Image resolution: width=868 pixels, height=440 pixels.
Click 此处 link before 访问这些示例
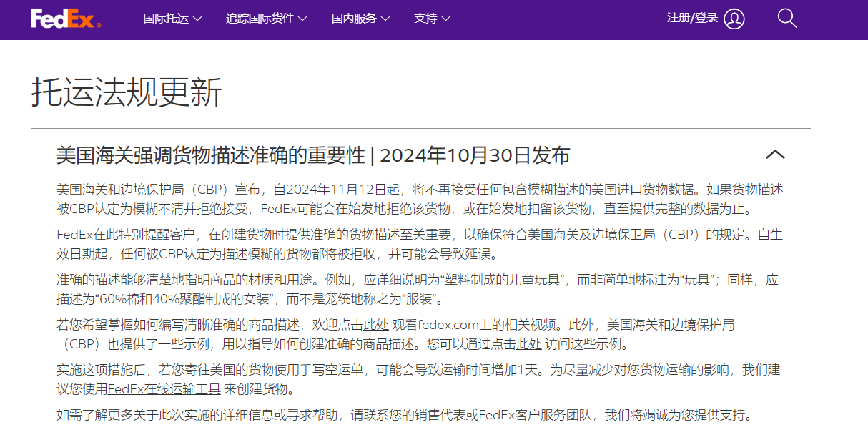[529, 344]
